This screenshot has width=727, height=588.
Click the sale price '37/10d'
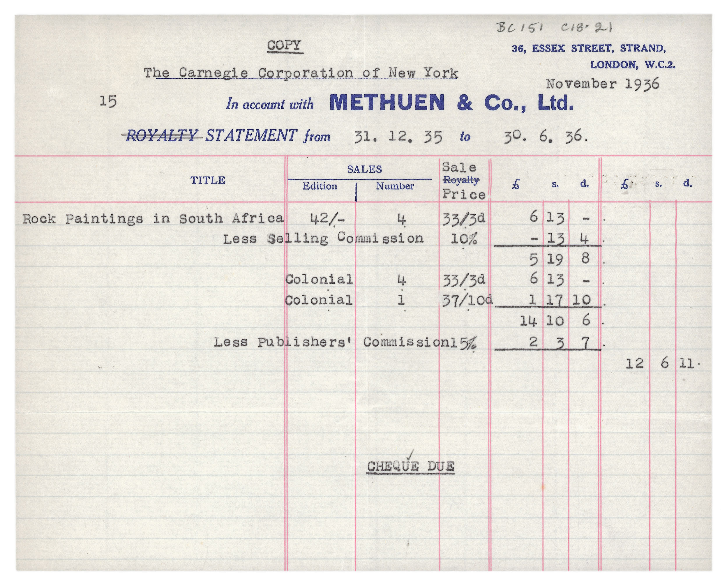[x=467, y=300]
